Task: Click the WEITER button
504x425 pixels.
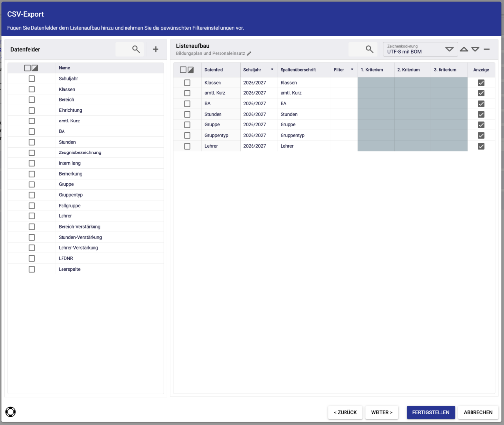Action: coord(381,412)
